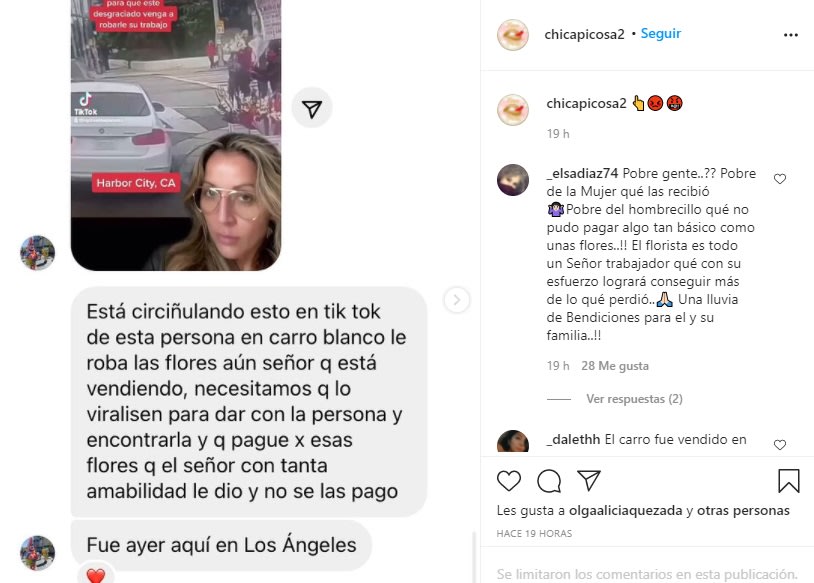Image resolution: width=814 pixels, height=583 pixels.
Task: Open _elsadiaz74 profile avatar
Action: coord(513,180)
